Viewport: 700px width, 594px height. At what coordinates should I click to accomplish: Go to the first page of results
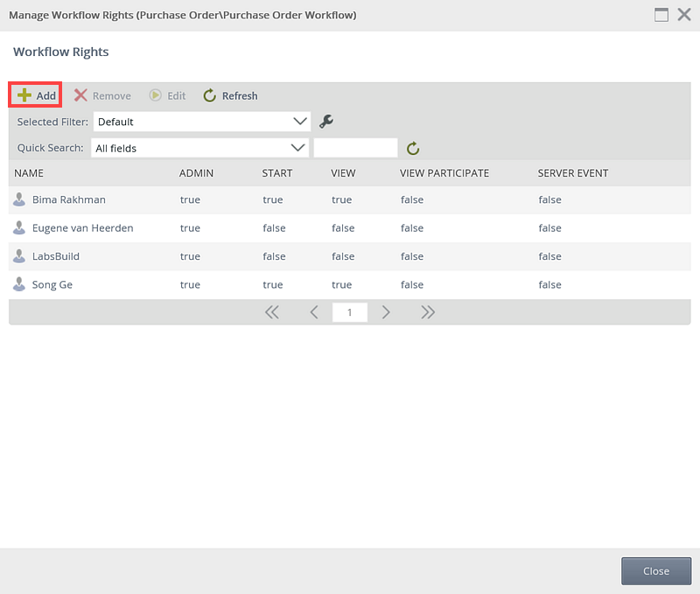[272, 312]
